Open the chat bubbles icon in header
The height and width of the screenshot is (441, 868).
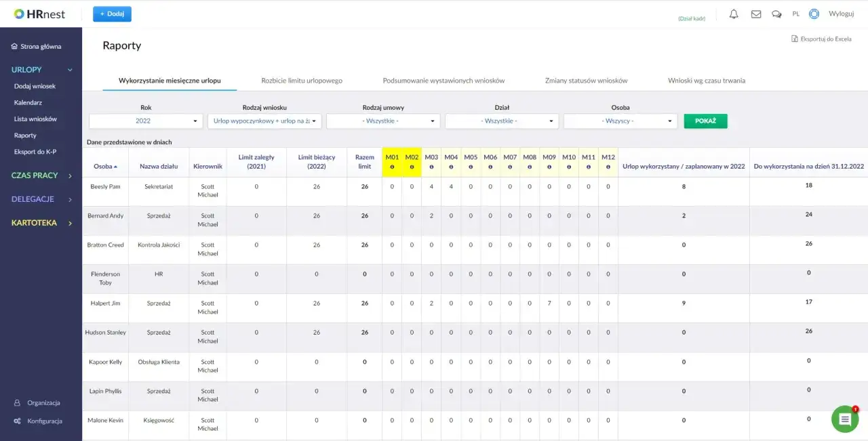pyautogui.click(x=776, y=14)
